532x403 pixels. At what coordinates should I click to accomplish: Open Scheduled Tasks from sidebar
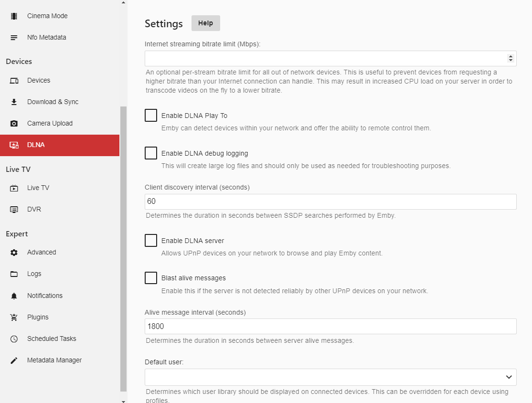point(60,339)
